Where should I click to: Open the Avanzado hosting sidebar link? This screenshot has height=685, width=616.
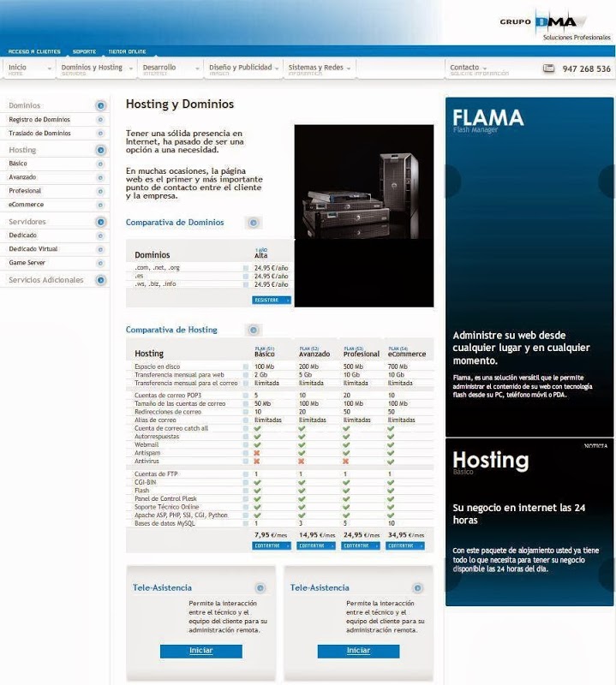[x=22, y=177]
